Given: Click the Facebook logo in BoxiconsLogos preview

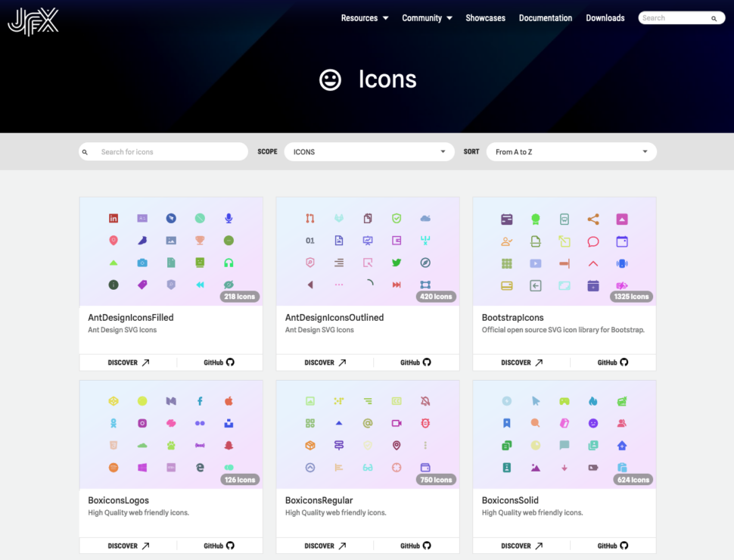Looking at the screenshot, I should (200, 401).
